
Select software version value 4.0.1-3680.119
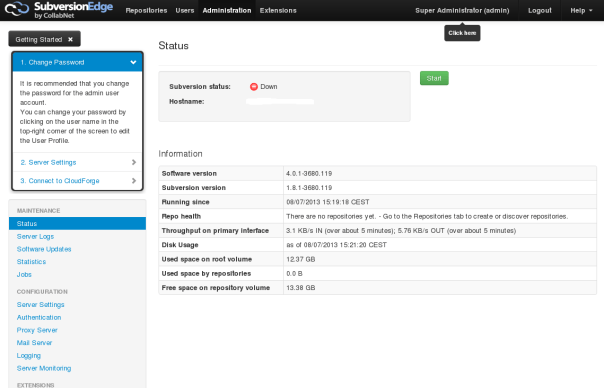[x=309, y=173]
